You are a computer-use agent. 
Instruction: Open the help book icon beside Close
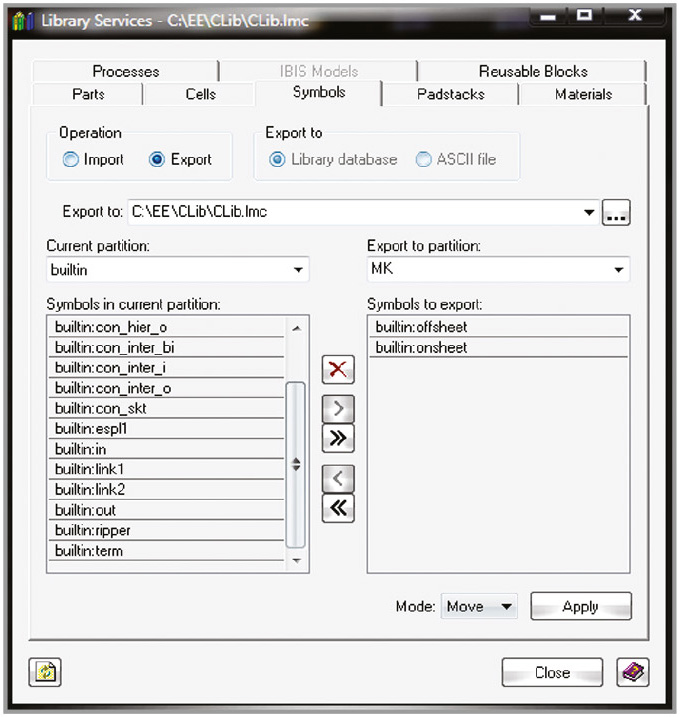coord(632,672)
